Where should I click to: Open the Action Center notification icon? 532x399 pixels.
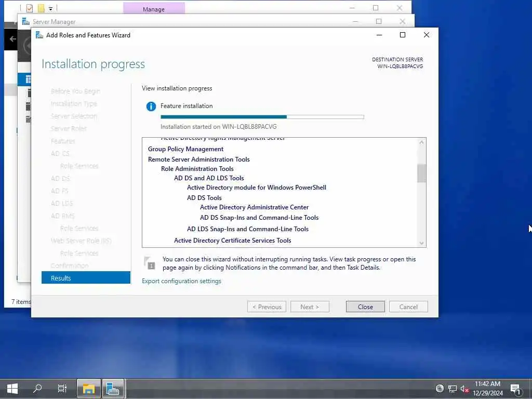coord(515,389)
